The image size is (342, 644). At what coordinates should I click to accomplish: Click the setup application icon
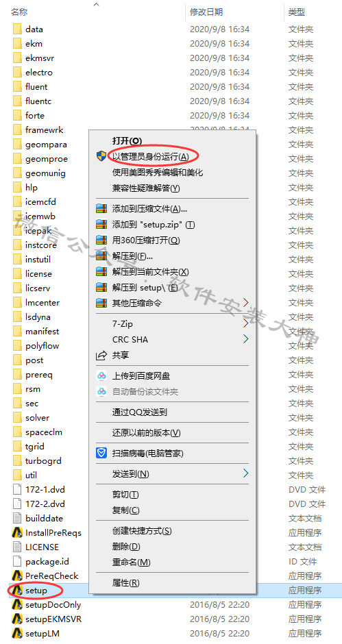(17, 590)
